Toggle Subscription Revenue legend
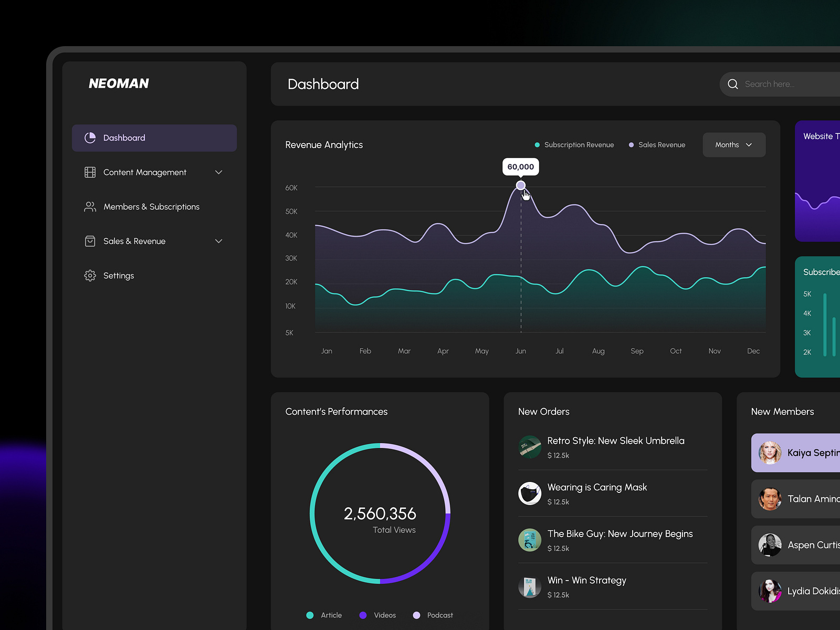Viewport: 840px width, 630px height. click(x=574, y=145)
